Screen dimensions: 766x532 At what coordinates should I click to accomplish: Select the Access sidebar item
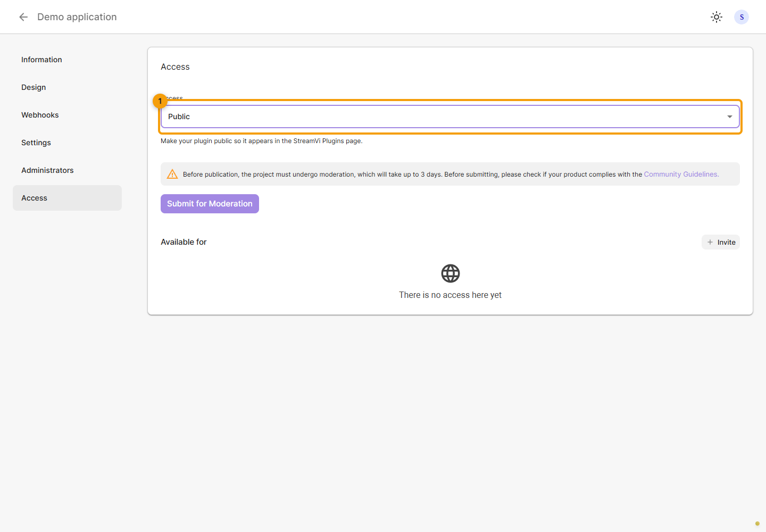pos(67,198)
